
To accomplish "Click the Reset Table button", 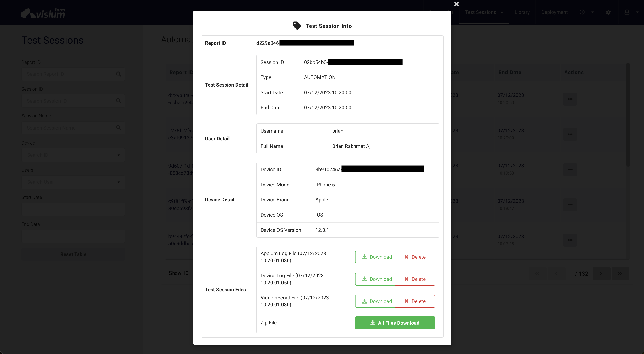I will [73, 254].
